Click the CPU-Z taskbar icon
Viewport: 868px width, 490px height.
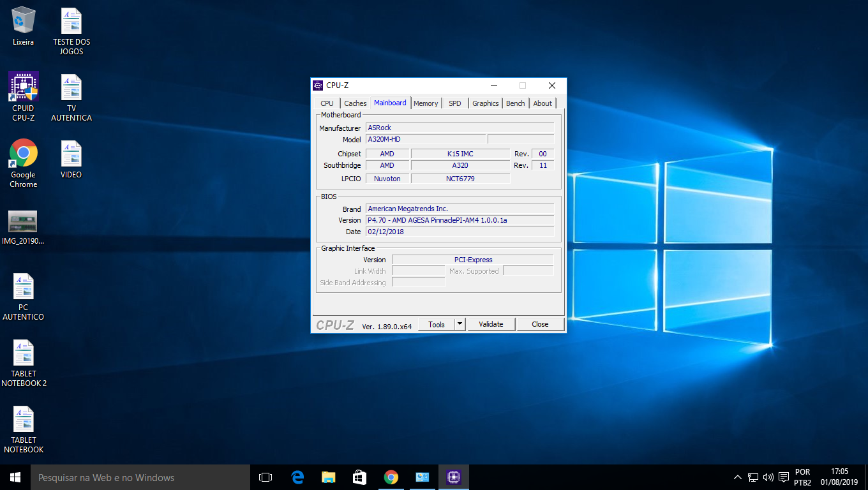pos(454,477)
